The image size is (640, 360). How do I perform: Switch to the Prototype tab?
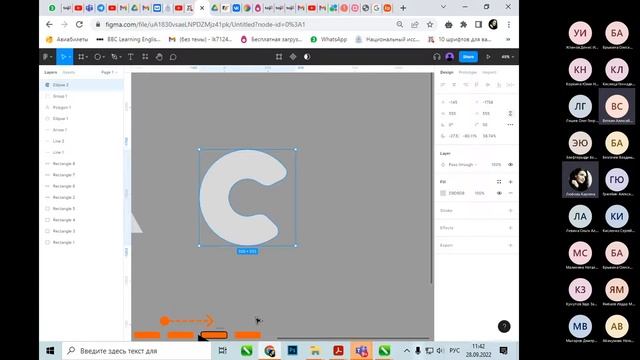(468, 72)
